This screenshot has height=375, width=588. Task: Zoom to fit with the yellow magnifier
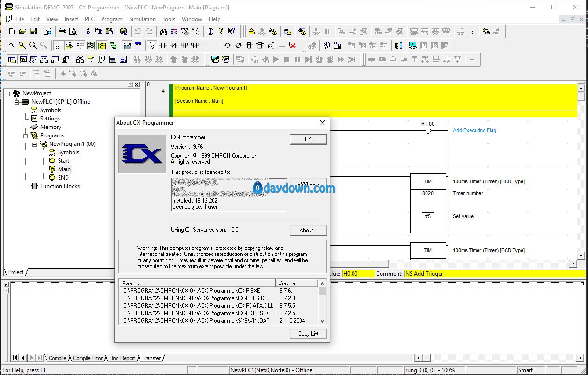pos(22,45)
